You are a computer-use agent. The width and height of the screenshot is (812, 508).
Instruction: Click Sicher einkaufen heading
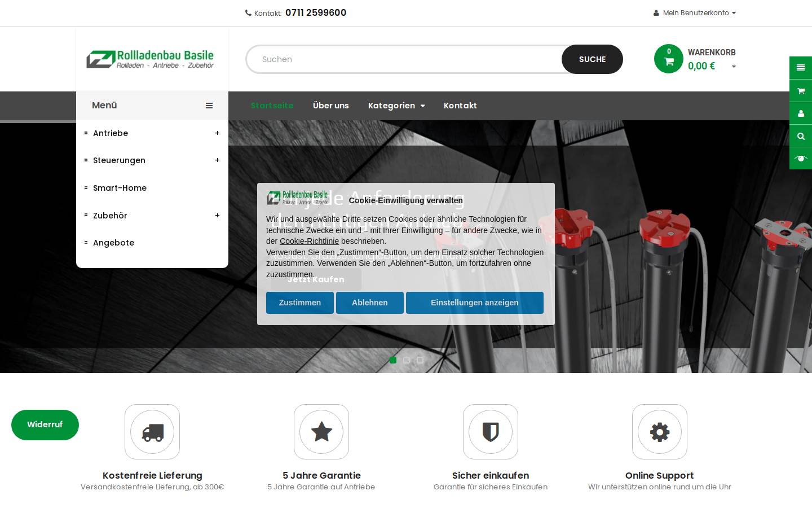(x=491, y=475)
